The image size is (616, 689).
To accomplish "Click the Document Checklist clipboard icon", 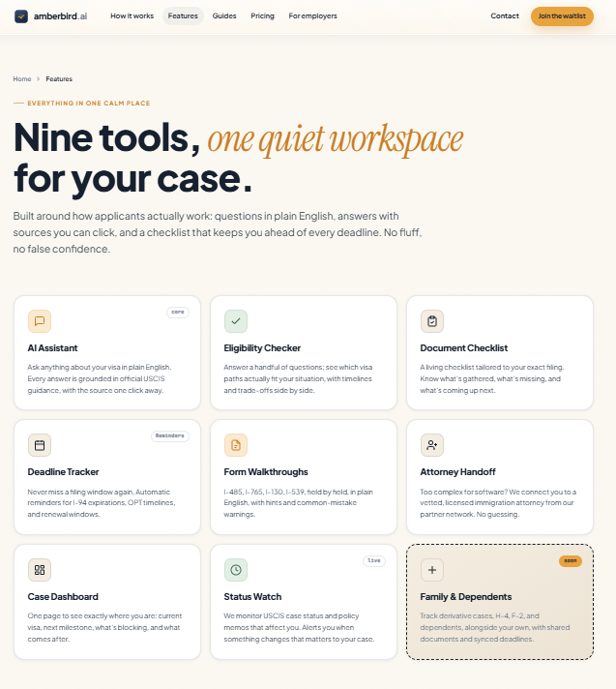I will click(432, 321).
